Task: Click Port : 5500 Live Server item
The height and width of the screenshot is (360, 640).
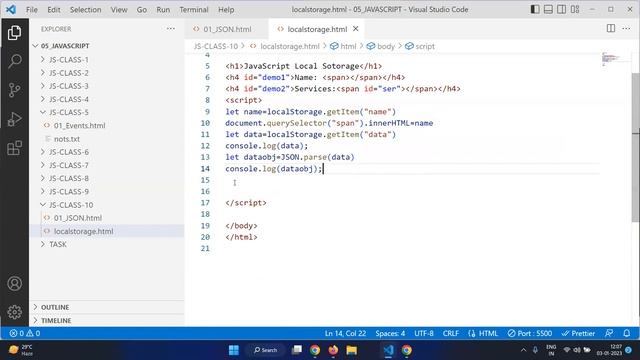Action: [530, 333]
